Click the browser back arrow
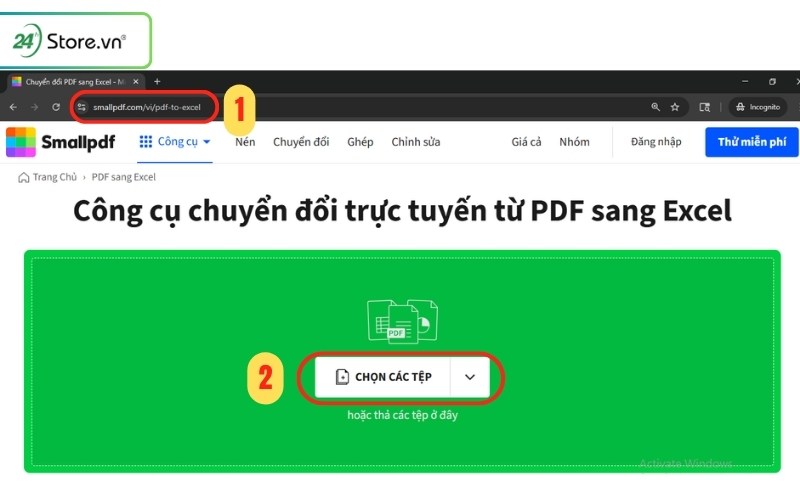 13,107
